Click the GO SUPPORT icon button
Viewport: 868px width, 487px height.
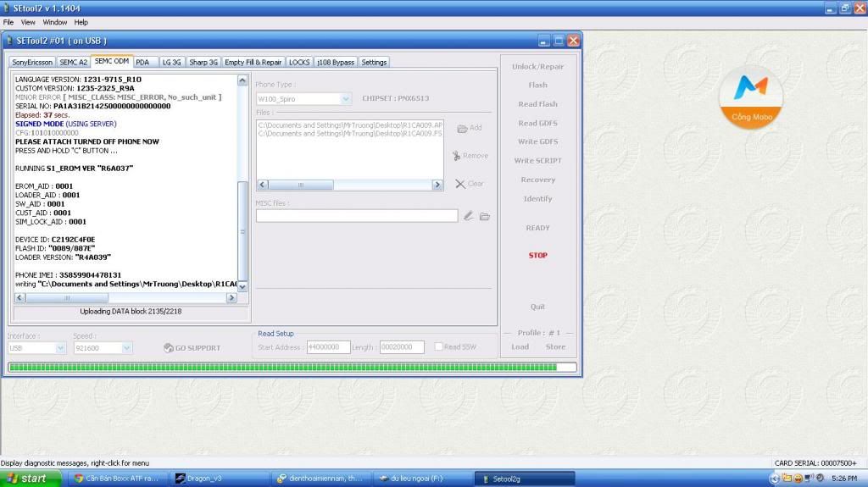pyautogui.click(x=169, y=347)
